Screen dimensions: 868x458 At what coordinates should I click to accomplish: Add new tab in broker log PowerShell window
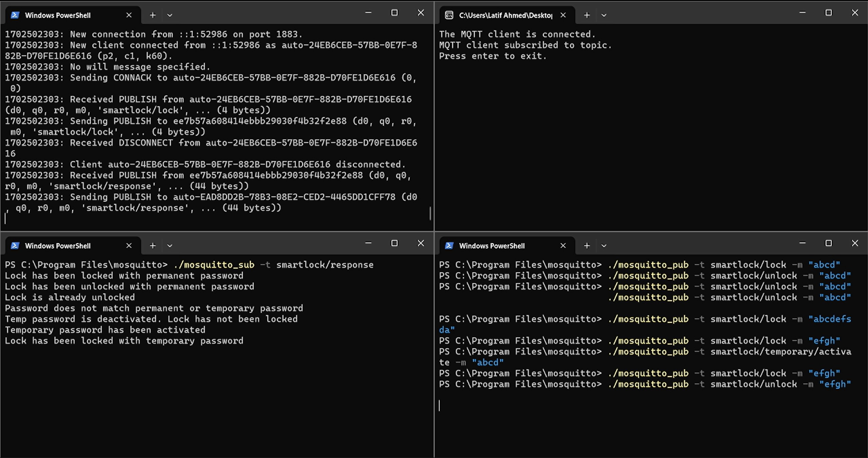click(x=153, y=15)
